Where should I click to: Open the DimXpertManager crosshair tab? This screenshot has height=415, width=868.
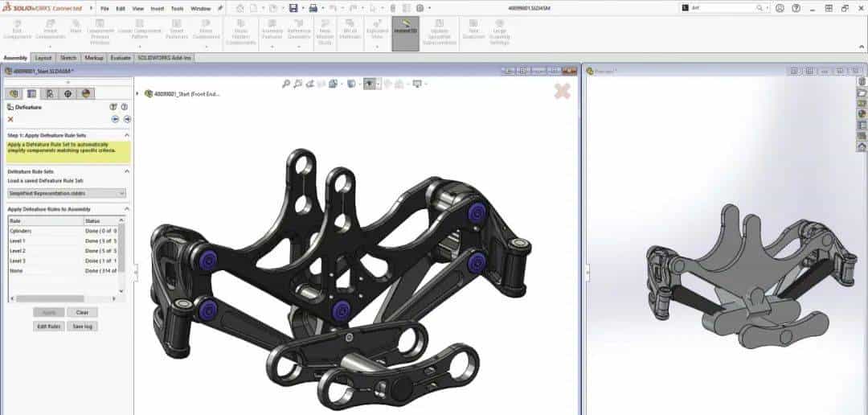tap(68, 93)
